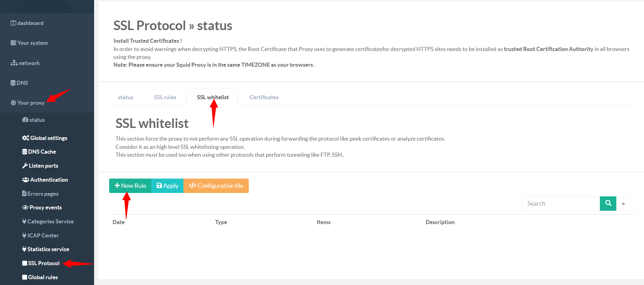
Task: Click the Your system server icon
Action: point(13,43)
